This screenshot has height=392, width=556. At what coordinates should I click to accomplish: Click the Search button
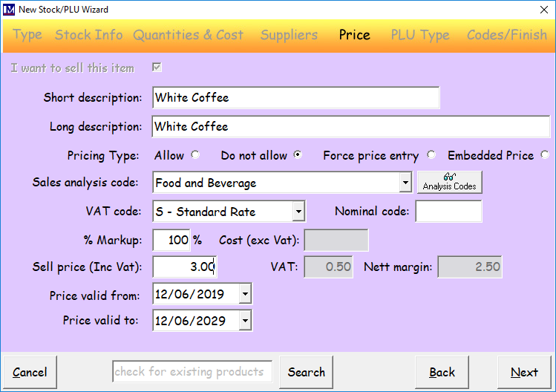(307, 372)
